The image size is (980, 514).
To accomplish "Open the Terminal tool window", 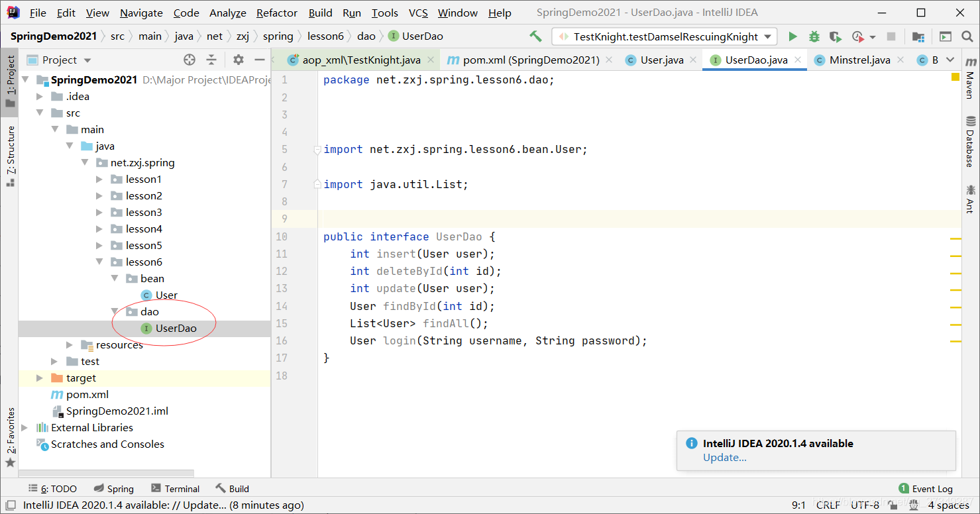I will tap(175, 489).
